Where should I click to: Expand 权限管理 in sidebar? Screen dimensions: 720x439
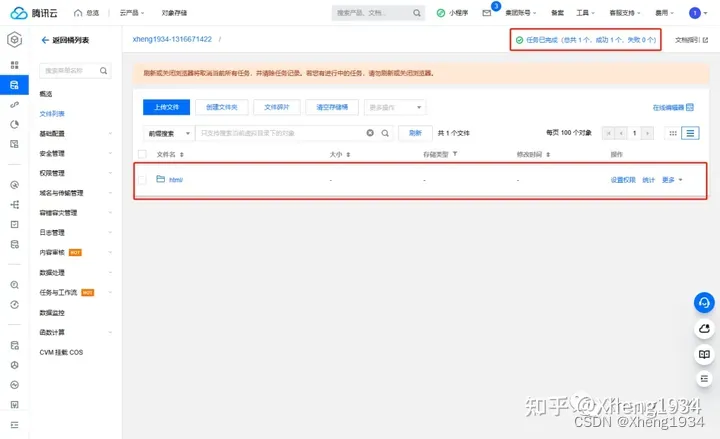click(75, 173)
